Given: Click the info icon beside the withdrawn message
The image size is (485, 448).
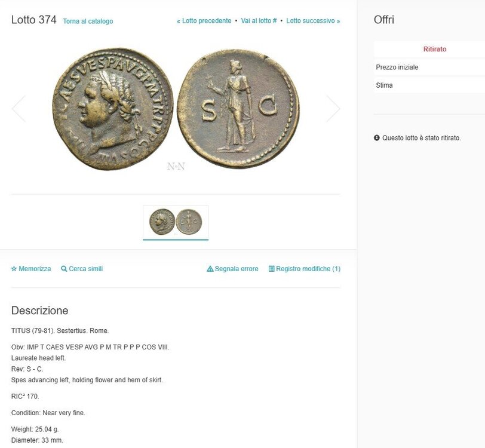Looking at the screenshot, I should pos(377,138).
